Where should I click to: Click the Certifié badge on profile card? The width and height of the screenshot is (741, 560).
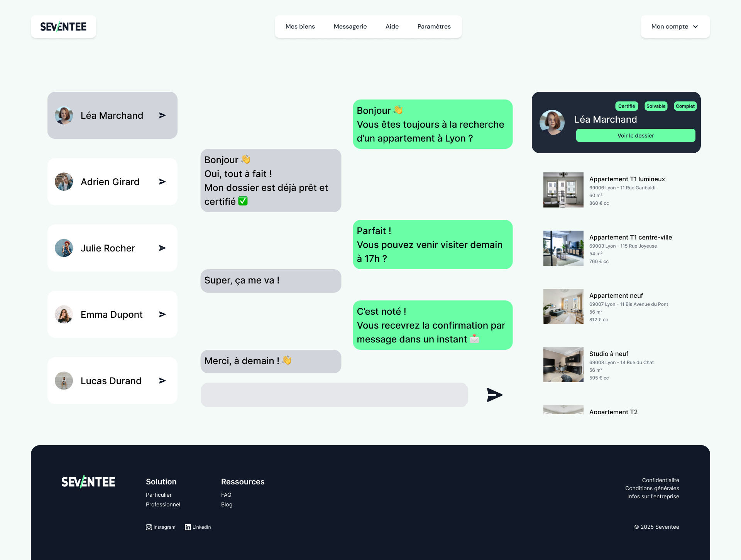pos(626,106)
